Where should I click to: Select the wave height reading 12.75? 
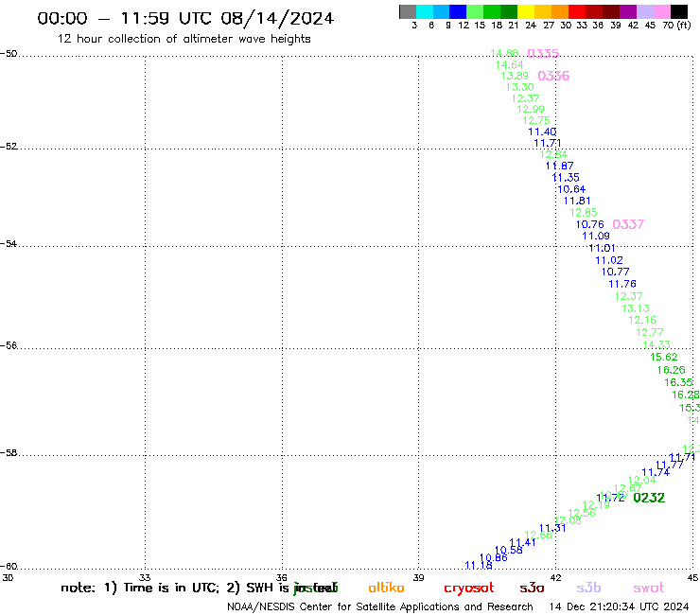536,120
